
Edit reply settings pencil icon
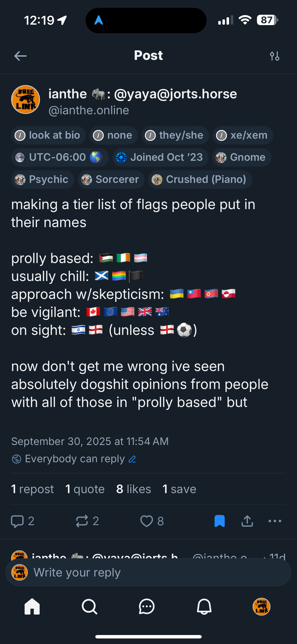[132, 459]
